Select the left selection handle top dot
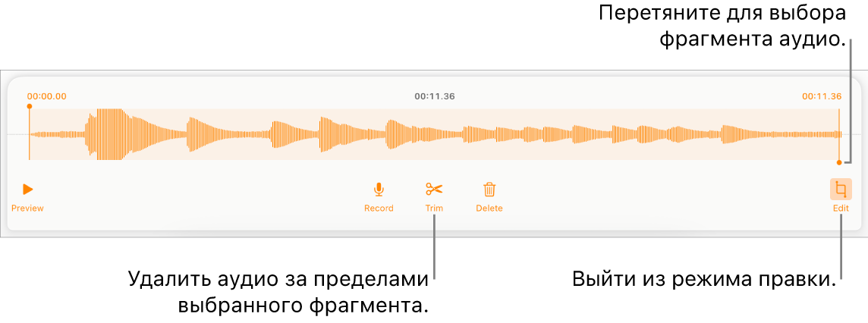 click(30, 106)
